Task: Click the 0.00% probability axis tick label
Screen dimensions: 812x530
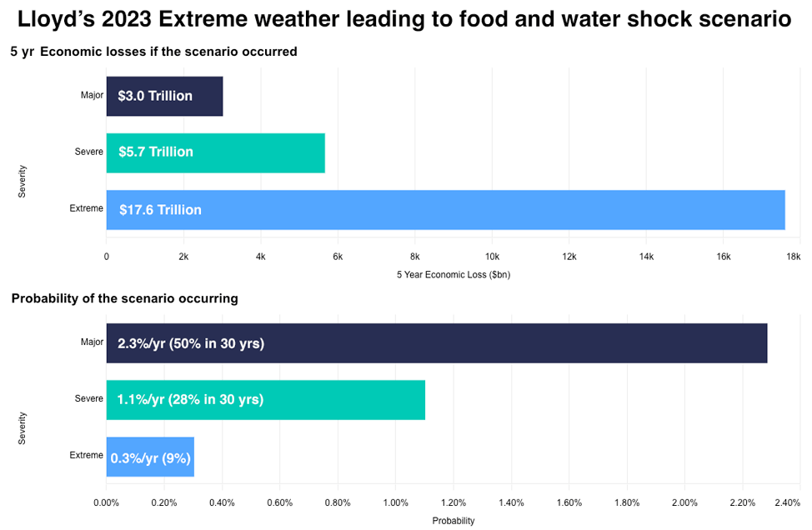Action: coord(107,502)
